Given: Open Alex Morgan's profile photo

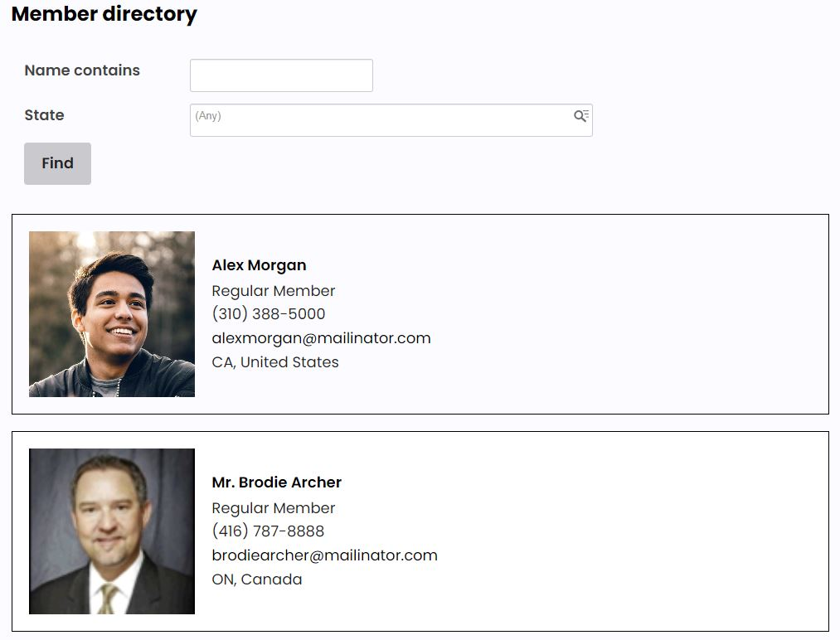Looking at the screenshot, I should click(112, 314).
